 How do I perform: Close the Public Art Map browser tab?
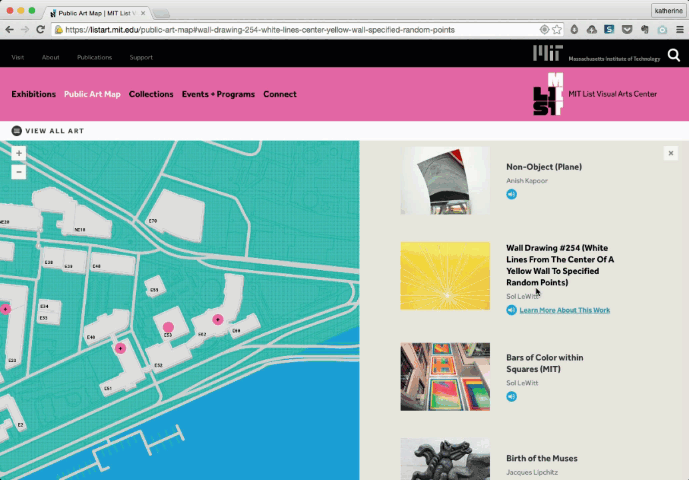pos(143,13)
